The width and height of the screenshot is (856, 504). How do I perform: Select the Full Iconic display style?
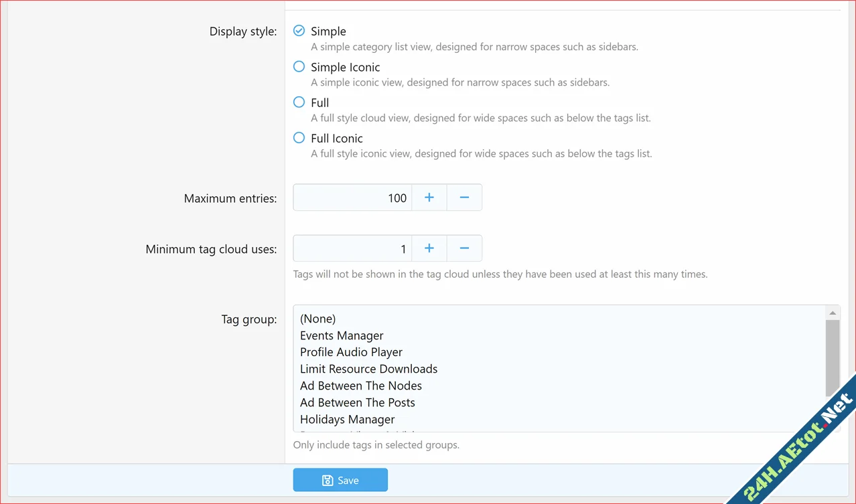[299, 137]
